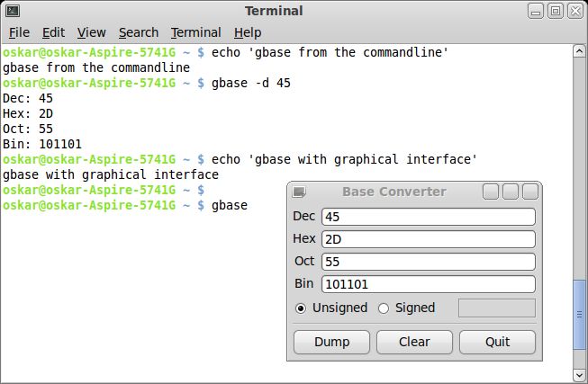This screenshot has width=588, height=384.
Task: Click the middle Base Converter title bar button
Action: 511,192
